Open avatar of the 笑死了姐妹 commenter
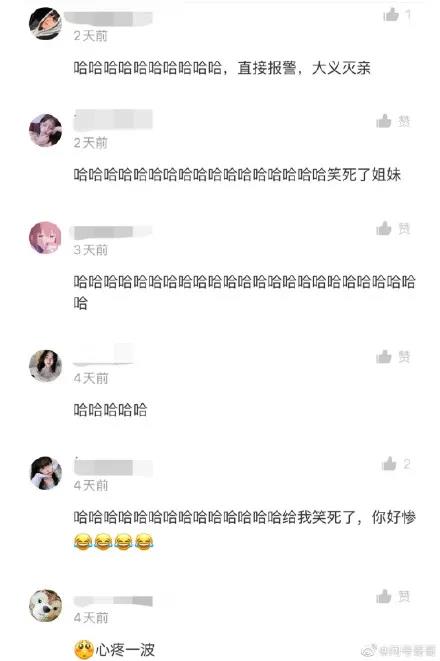This screenshot has width=440, height=661. click(x=46, y=130)
